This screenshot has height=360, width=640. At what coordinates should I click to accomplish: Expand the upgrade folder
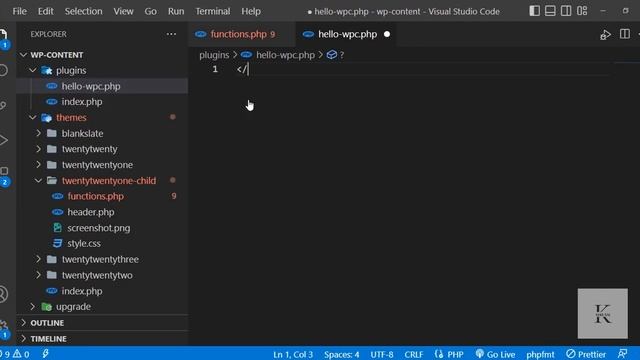33,307
